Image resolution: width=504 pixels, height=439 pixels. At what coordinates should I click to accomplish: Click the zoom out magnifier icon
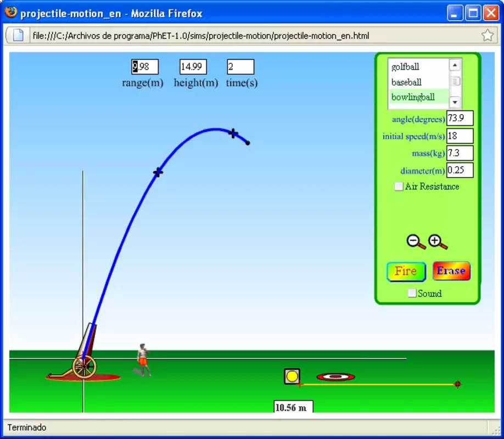click(416, 242)
